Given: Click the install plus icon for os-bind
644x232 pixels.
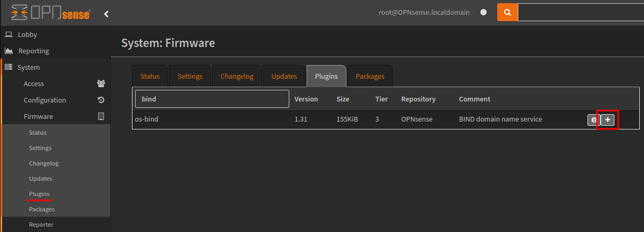Looking at the screenshot, I should (x=607, y=120).
